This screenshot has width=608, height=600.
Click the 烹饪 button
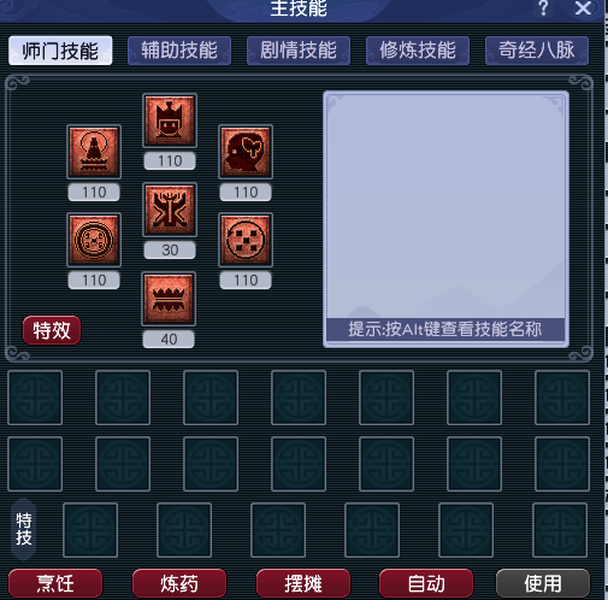click(55, 583)
